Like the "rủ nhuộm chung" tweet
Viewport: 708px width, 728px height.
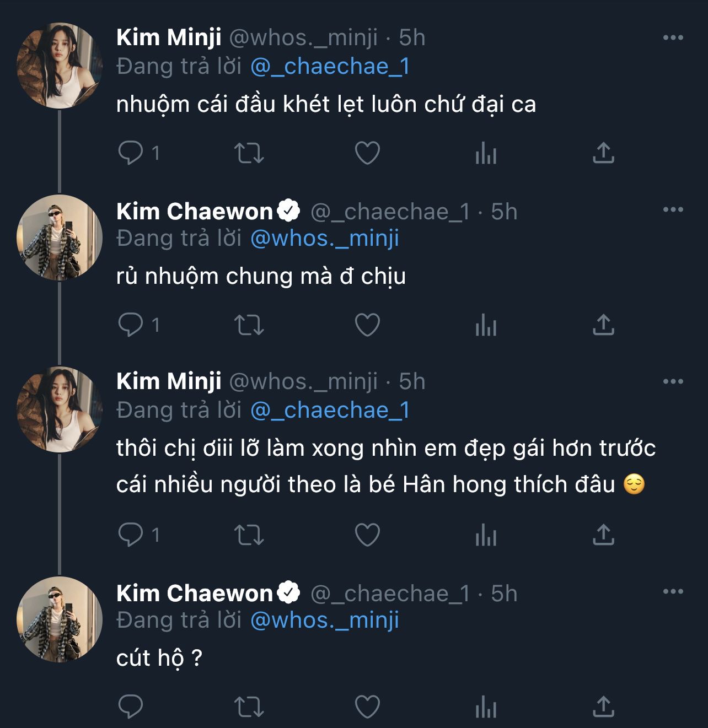coord(367,325)
